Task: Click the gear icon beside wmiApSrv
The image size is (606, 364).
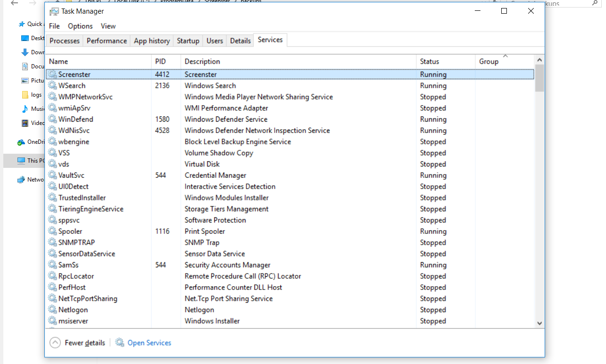Action: point(52,108)
